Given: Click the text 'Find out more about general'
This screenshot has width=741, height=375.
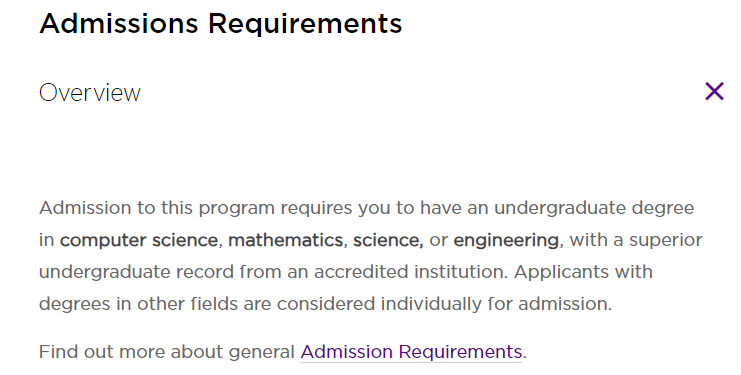Looking at the screenshot, I should [x=167, y=352].
